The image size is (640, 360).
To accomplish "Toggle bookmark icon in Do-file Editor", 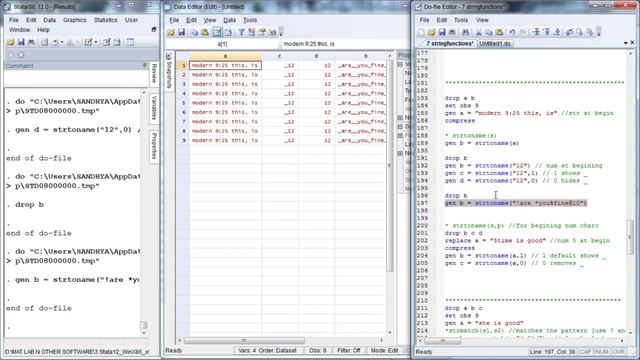I will coord(536,32).
